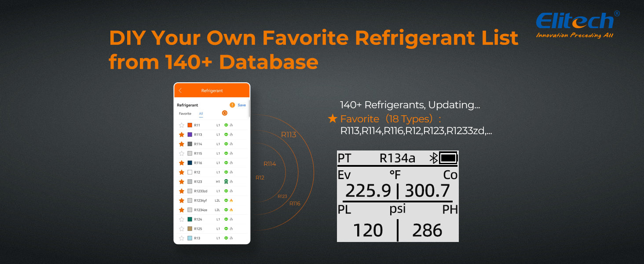Click the orange info exclamation icon
This screenshot has width=644, height=264.
[x=232, y=105]
